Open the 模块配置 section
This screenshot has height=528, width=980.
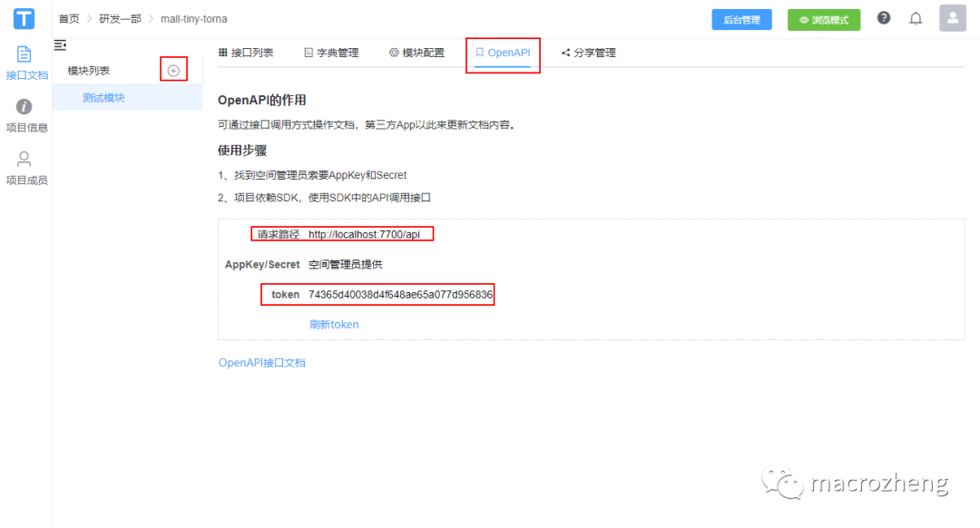[x=416, y=53]
